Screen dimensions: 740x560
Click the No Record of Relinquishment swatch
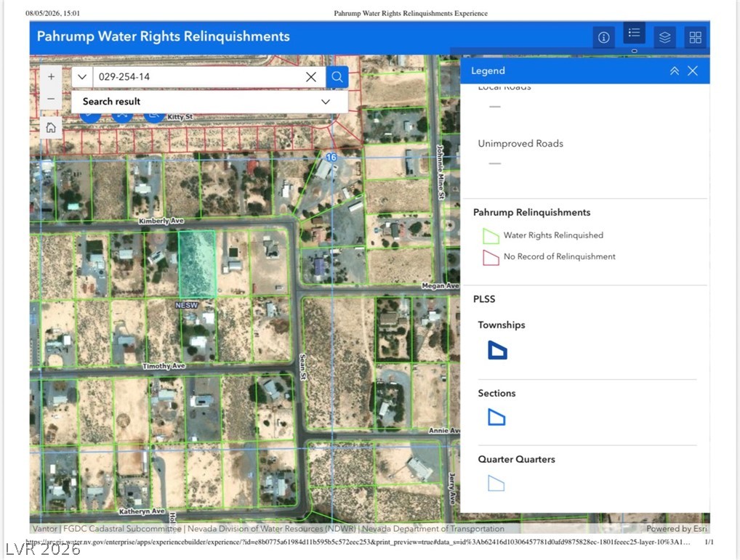[x=491, y=257]
